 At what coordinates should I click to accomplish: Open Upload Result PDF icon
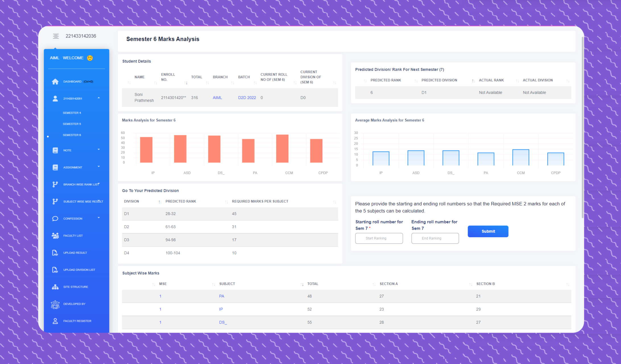[55, 253]
